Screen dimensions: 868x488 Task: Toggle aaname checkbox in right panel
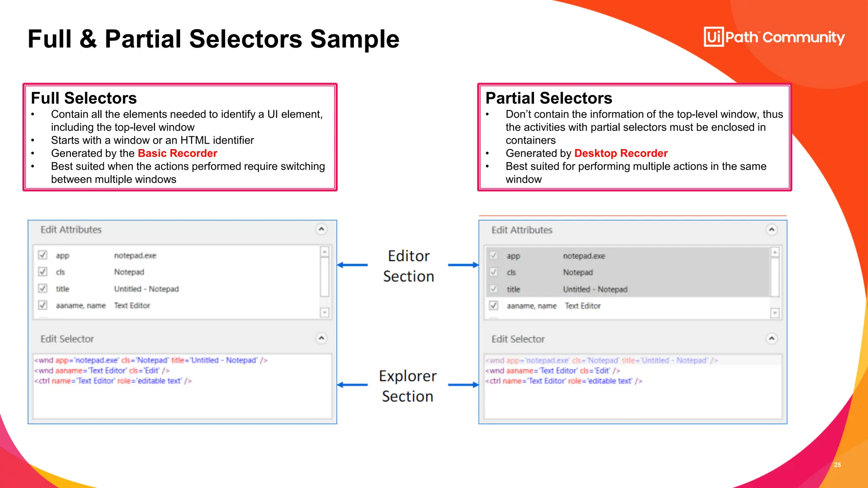click(x=493, y=305)
